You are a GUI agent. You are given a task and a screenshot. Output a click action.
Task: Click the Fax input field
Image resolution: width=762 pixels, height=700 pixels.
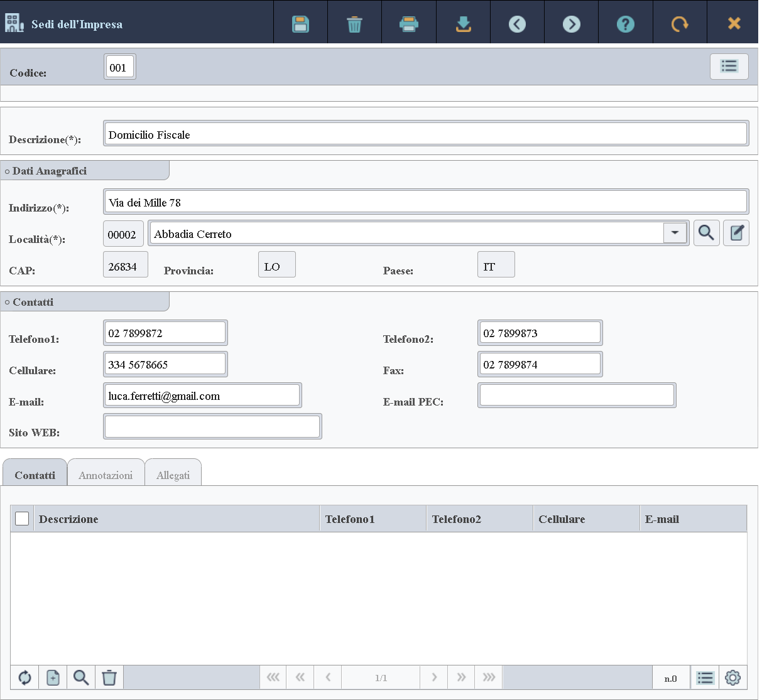click(x=540, y=364)
